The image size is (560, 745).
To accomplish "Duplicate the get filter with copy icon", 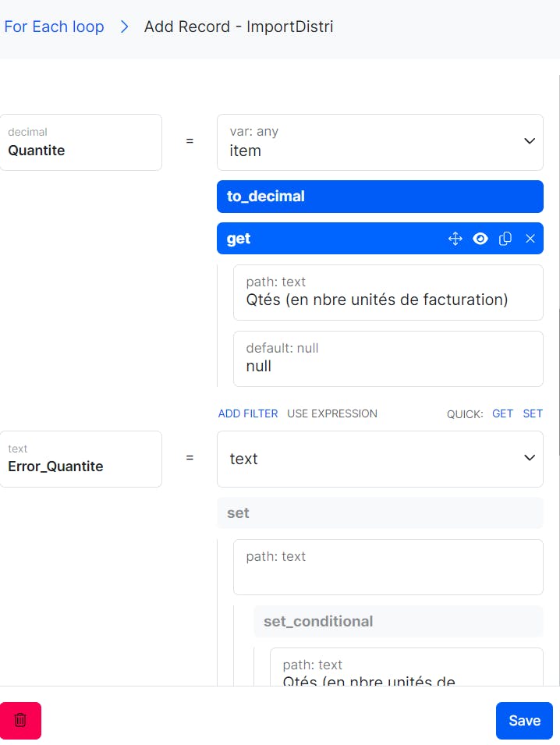I will (505, 239).
